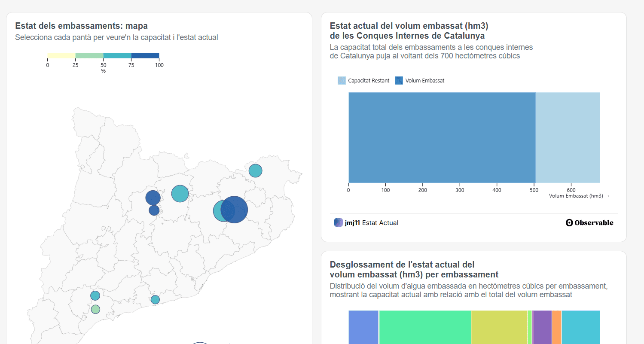Viewport: 644px width, 344px height.
Task: Click the Volum Embassat legend swatch
Action: (x=399, y=80)
